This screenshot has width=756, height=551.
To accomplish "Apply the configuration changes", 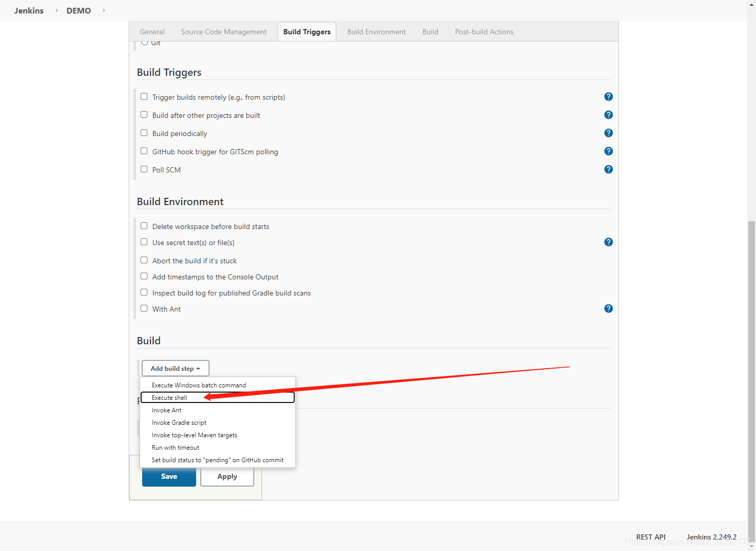I will [227, 476].
